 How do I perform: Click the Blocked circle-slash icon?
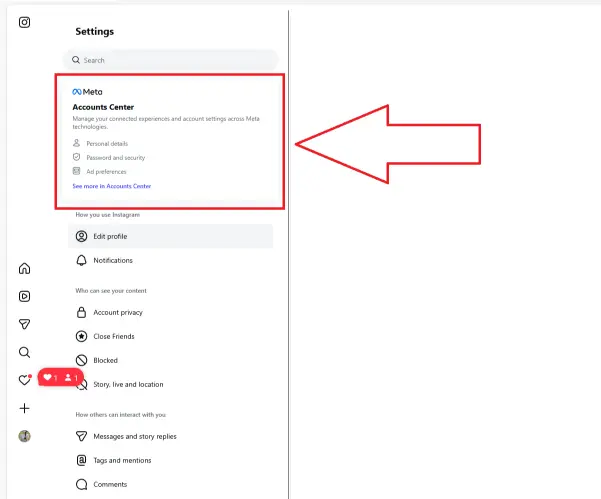(81, 360)
